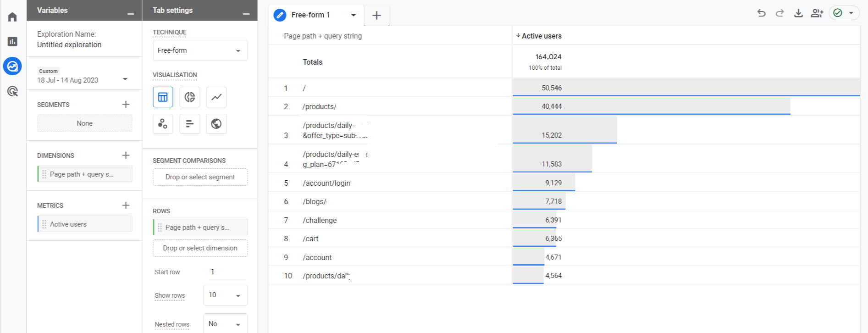Click Drop or select dimension box

pos(200,248)
